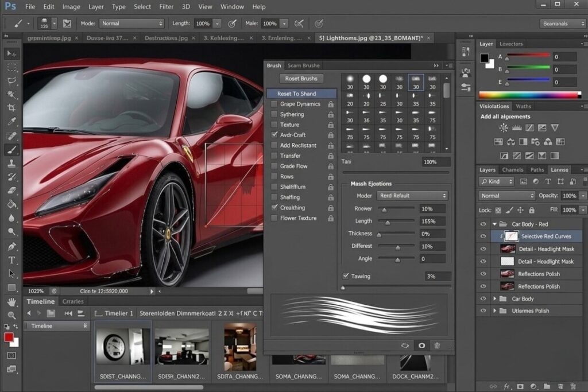Expand the Utlermes Polish layer group

pos(495,310)
